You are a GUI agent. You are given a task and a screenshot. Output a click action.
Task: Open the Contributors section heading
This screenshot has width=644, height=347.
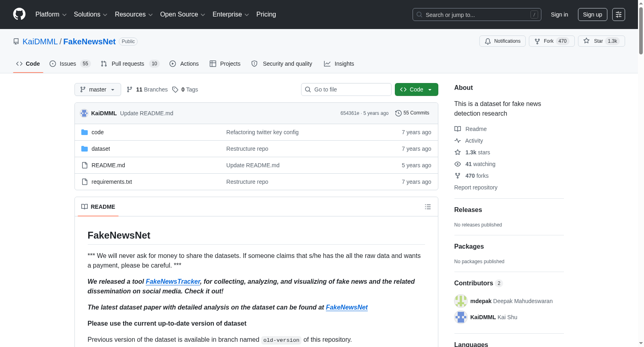[x=478, y=283]
